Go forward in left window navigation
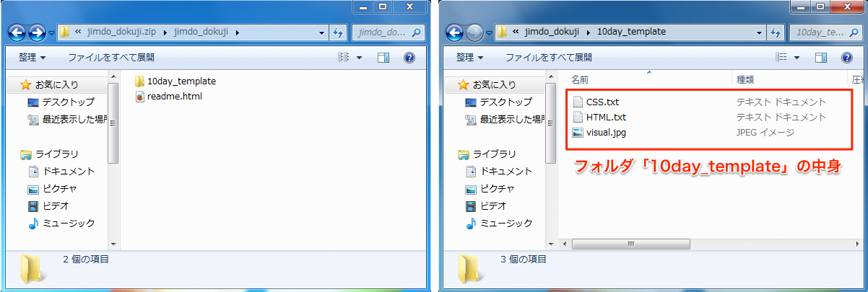 (36, 32)
